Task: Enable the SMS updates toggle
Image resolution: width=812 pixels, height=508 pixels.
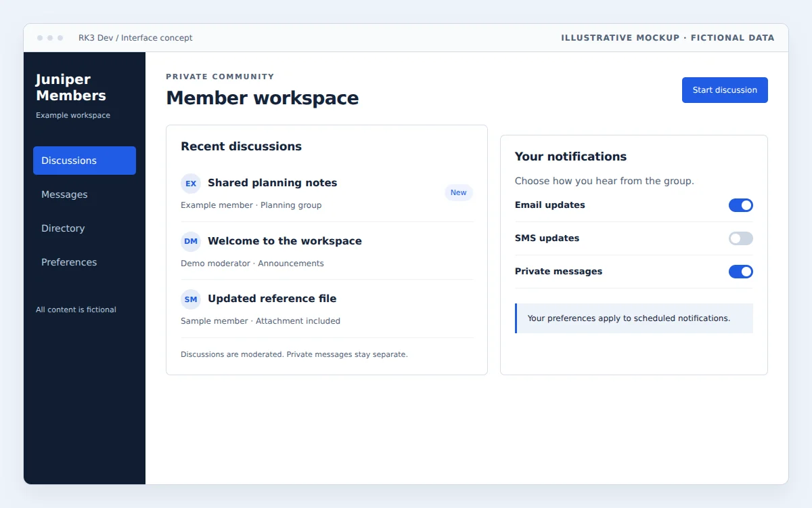Action: pos(740,238)
